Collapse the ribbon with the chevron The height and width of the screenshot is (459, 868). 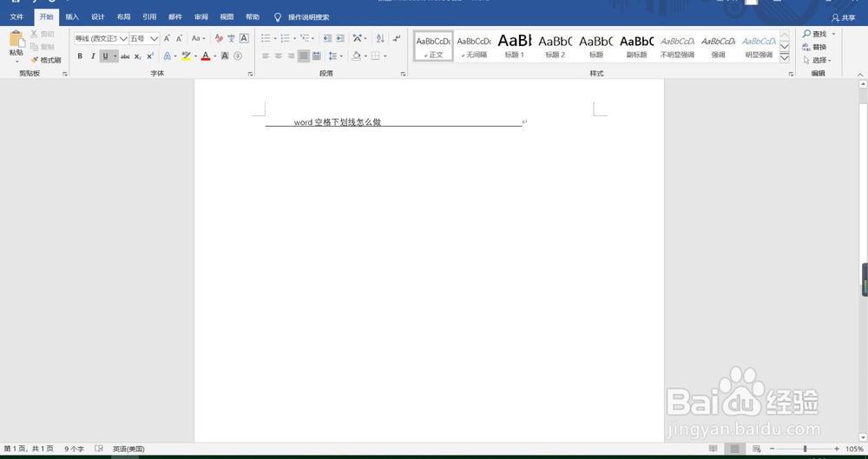[x=859, y=75]
